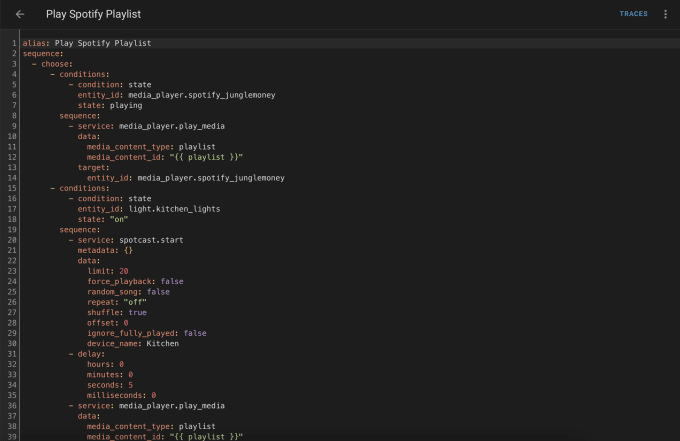
Task: Click the 'sequence:' key on line 19
Action: pyautogui.click(x=80, y=230)
